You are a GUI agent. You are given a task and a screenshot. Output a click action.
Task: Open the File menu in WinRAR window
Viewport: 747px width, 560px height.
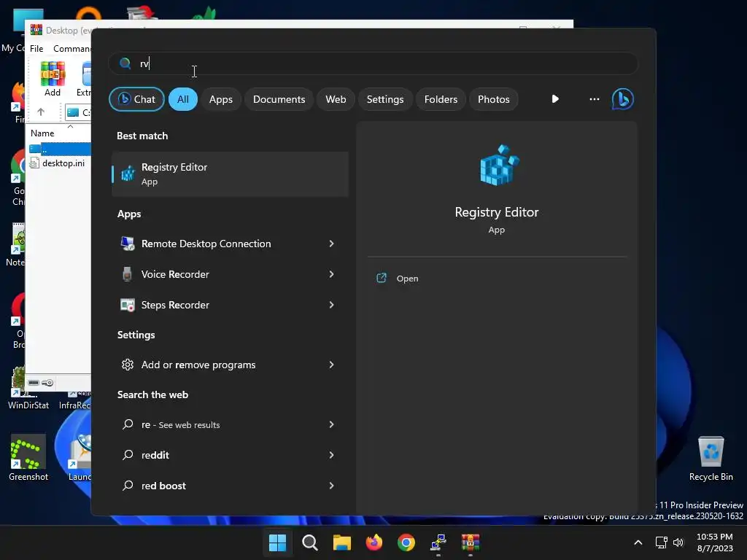coord(36,49)
